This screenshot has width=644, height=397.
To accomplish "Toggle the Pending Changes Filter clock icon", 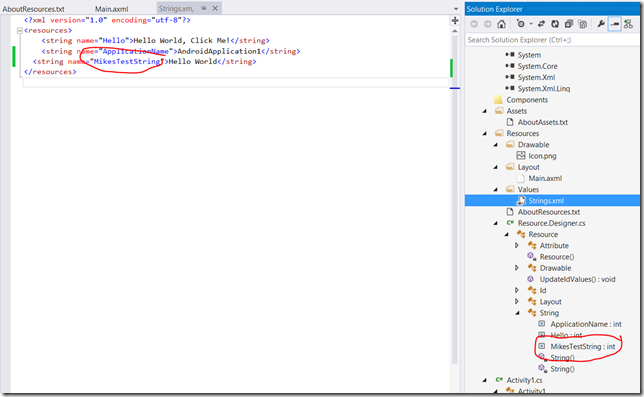I will [x=520, y=24].
